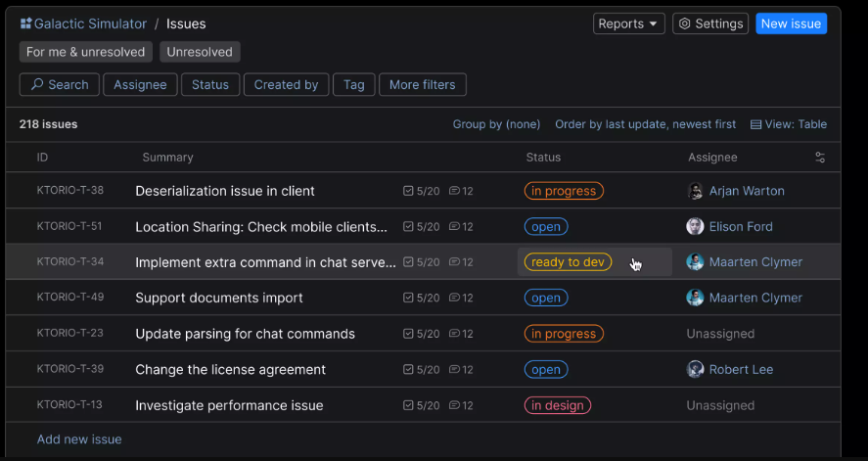Click the Add new issue link

tap(79, 439)
